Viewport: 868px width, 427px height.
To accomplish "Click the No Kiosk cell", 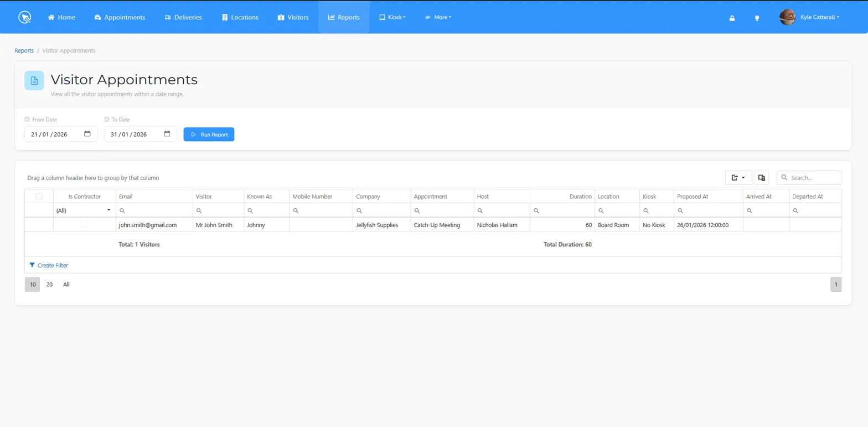I will (x=657, y=225).
